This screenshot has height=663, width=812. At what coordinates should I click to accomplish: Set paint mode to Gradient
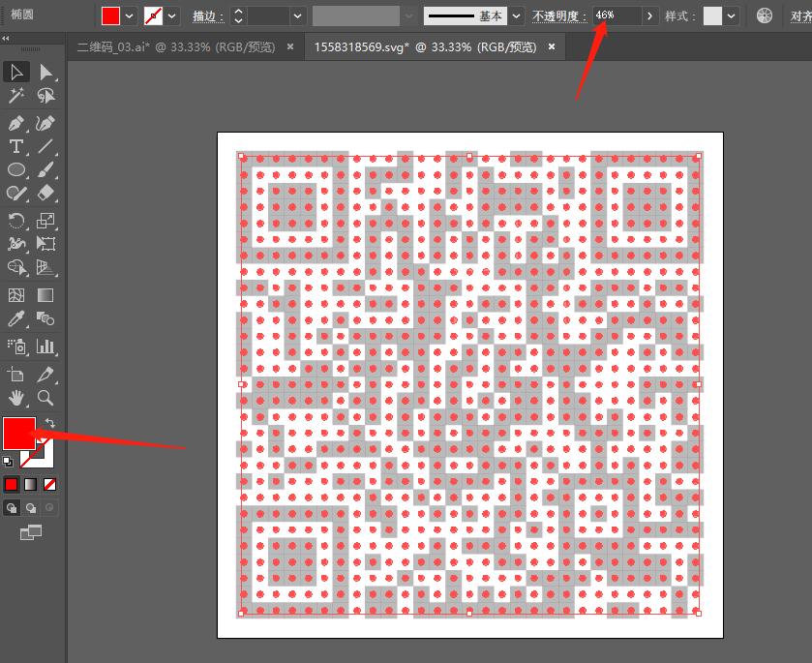point(31,484)
